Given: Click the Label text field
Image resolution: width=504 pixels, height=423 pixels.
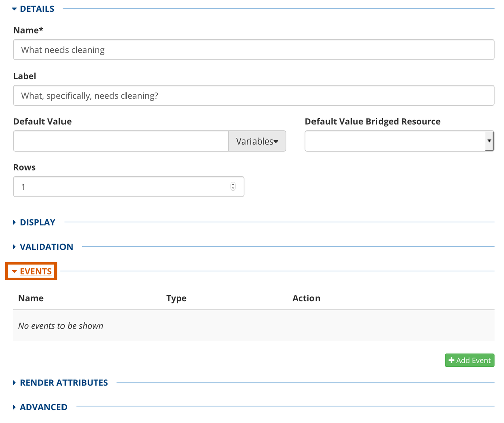Looking at the screenshot, I should [254, 95].
